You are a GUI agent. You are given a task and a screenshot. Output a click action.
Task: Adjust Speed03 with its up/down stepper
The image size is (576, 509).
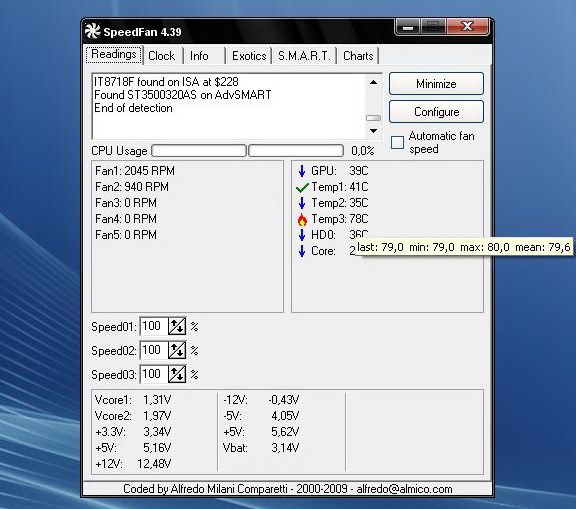177,374
